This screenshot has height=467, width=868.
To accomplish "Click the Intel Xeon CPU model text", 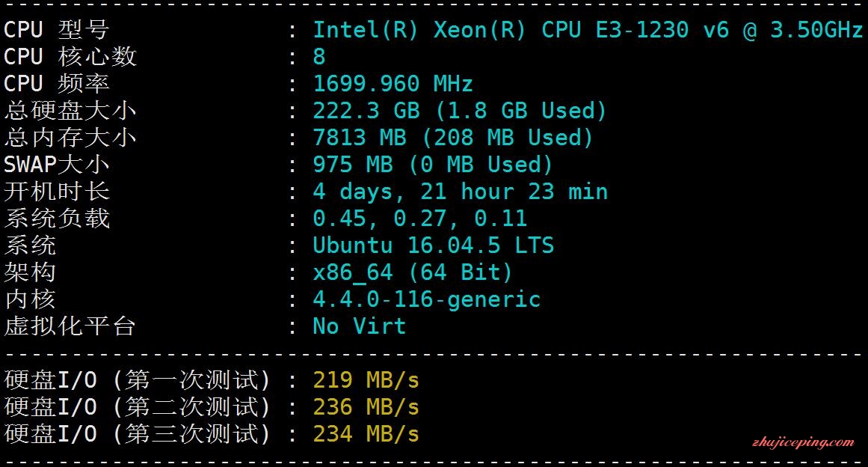I will coord(588,30).
